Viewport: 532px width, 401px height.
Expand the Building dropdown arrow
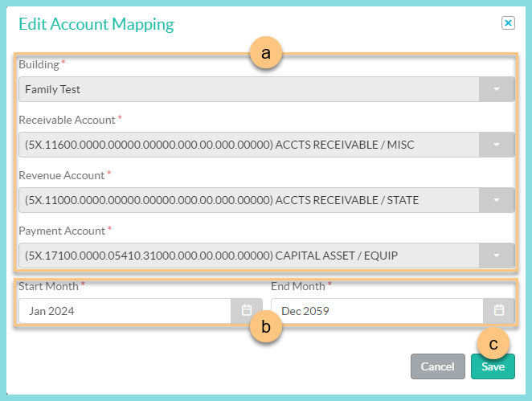coord(497,89)
